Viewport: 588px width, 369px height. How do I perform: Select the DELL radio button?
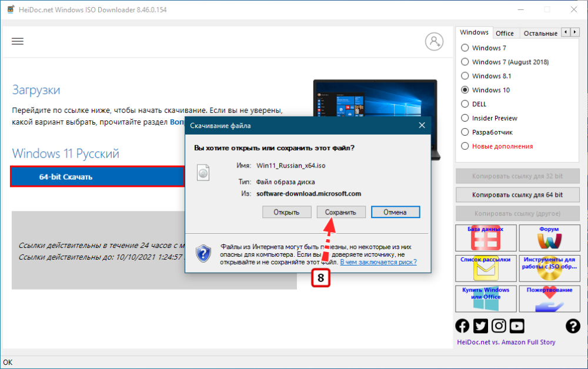(x=465, y=104)
